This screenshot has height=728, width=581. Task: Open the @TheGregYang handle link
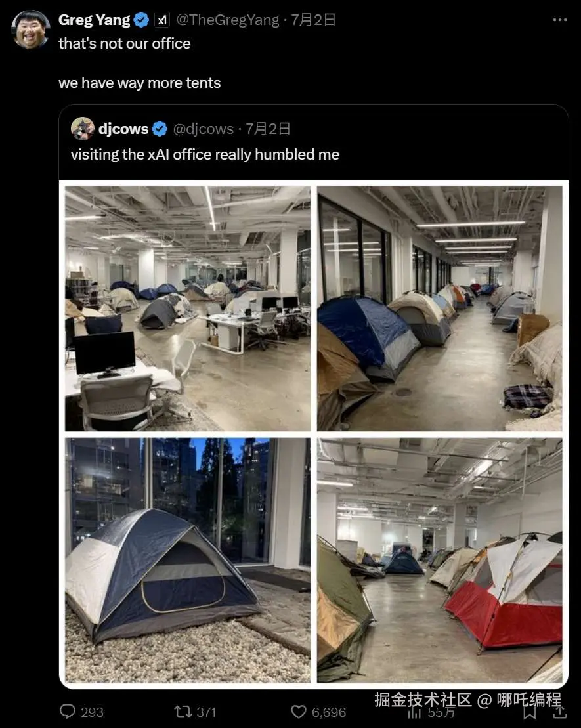[228, 20]
